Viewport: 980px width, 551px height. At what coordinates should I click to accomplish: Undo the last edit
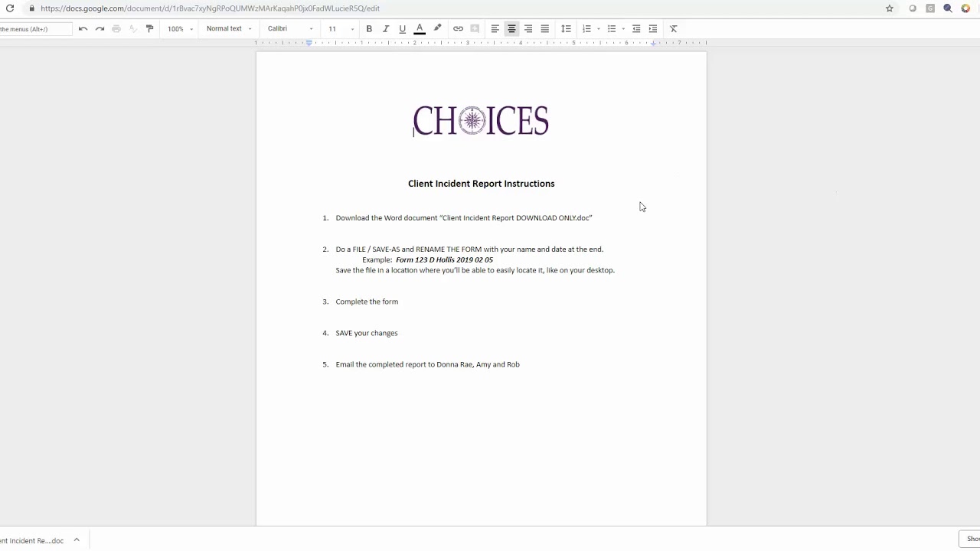(x=83, y=28)
